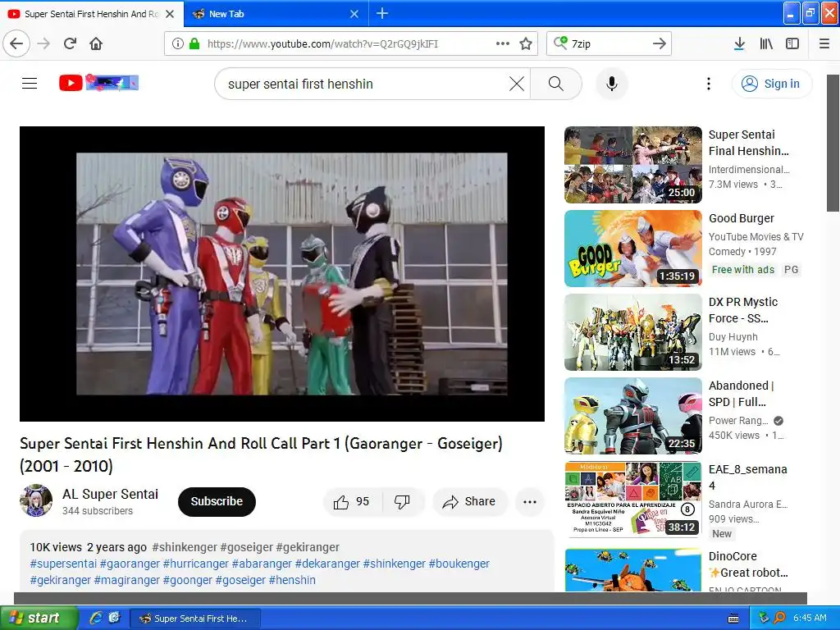
Task: Click the video title text
Action: 261,454
